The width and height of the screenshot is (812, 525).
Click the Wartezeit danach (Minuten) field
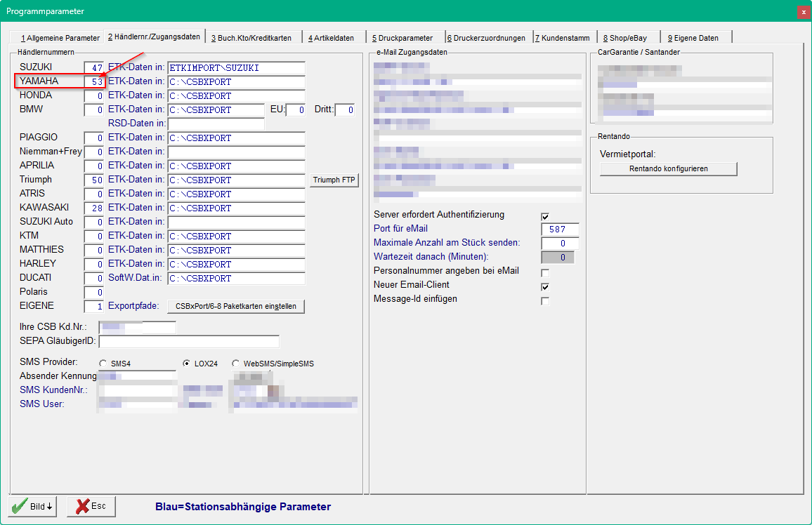(x=558, y=257)
